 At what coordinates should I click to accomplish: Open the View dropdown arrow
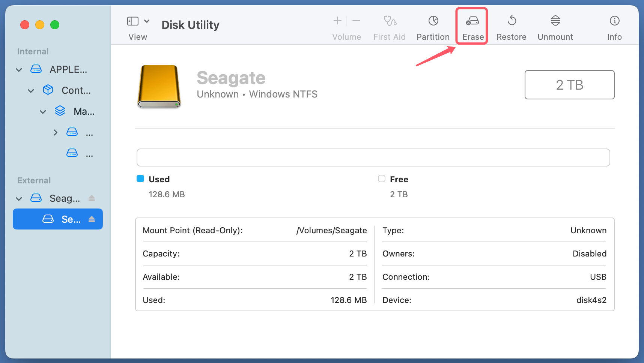point(147,21)
